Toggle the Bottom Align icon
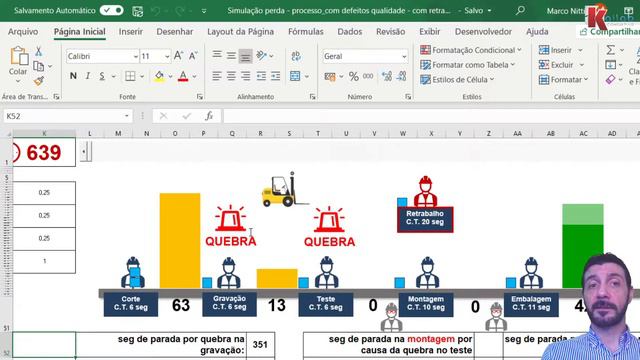640x360 pixels. tap(245, 56)
